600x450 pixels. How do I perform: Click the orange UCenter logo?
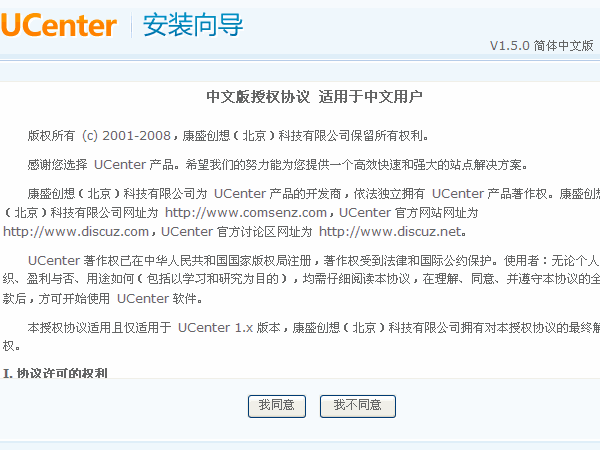(59, 25)
